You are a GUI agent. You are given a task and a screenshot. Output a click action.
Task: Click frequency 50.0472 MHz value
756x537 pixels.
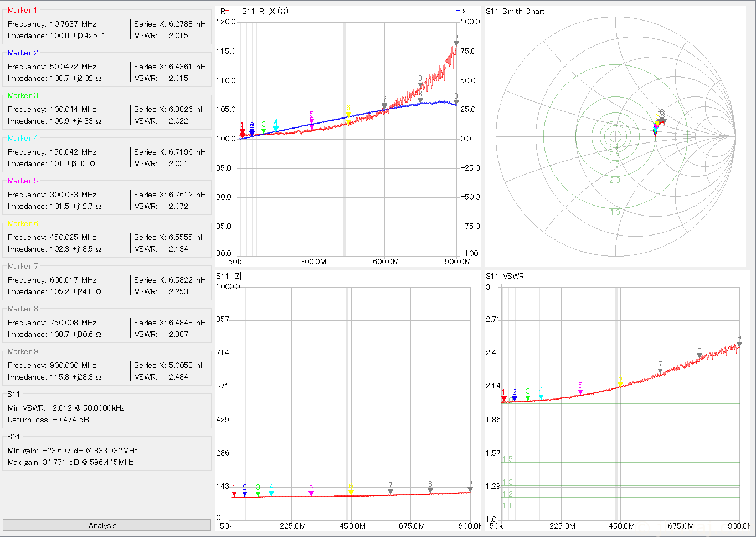click(73, 67)
